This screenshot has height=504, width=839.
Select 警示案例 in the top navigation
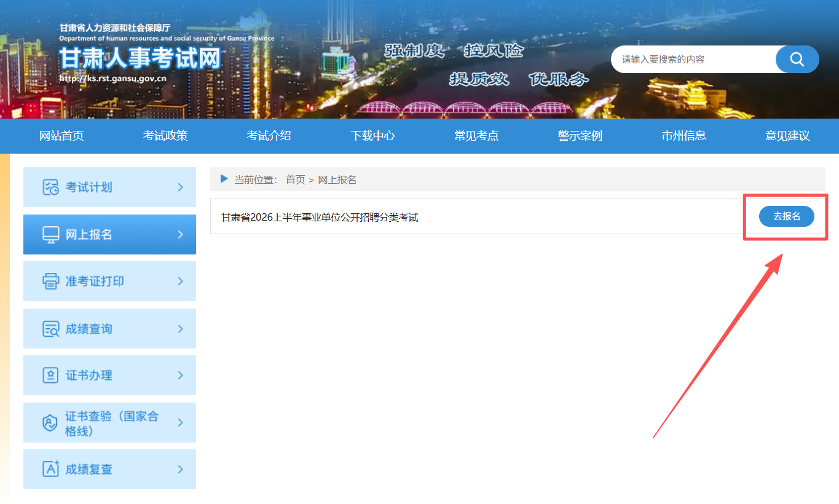pyautogui.click(x=580, y=136)
